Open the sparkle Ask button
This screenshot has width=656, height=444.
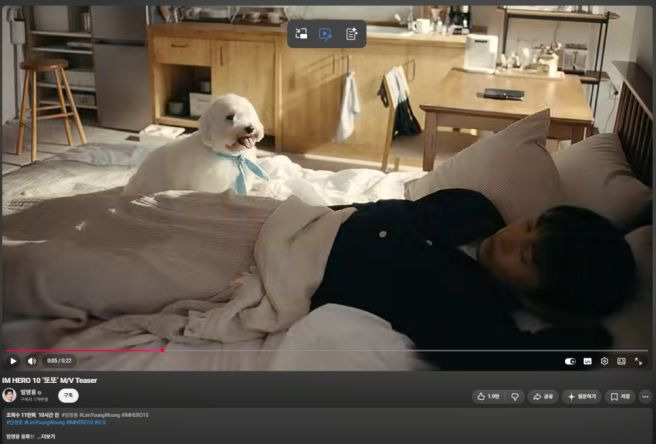582,396
